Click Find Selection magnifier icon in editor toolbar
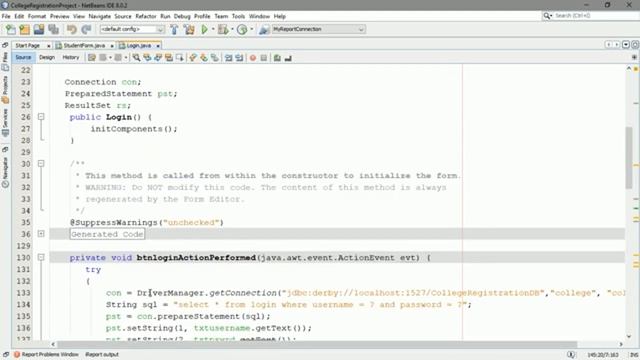The height and width of the screenshot is (360, 640). coord(136,58)
